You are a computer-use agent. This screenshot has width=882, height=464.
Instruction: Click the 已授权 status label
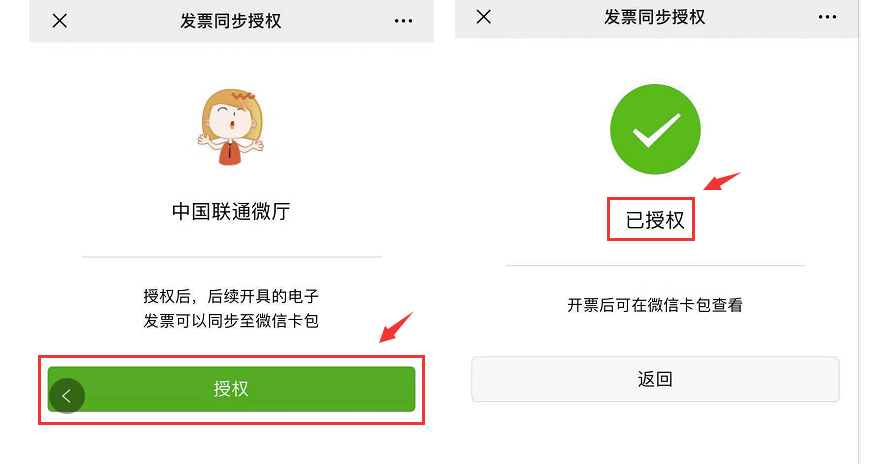click(655, 220)
